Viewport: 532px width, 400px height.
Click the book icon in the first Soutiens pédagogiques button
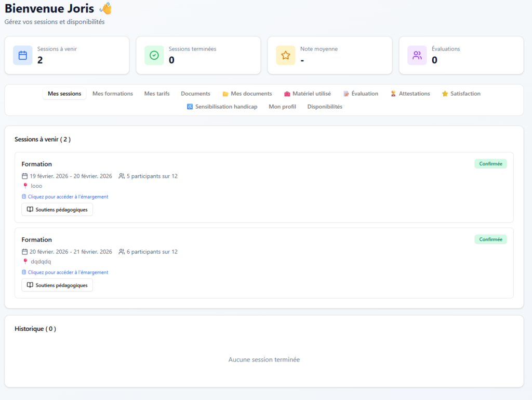coord(30,210)
